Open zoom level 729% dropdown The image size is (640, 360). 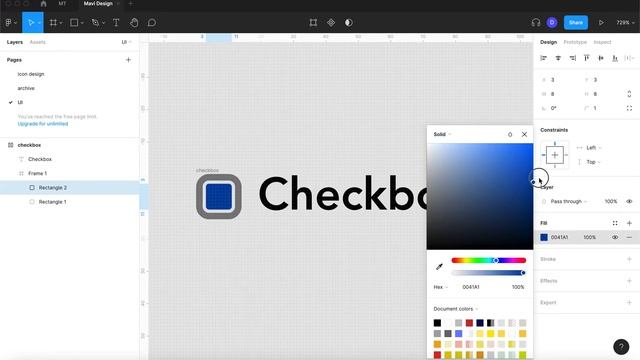pos(625,23)
